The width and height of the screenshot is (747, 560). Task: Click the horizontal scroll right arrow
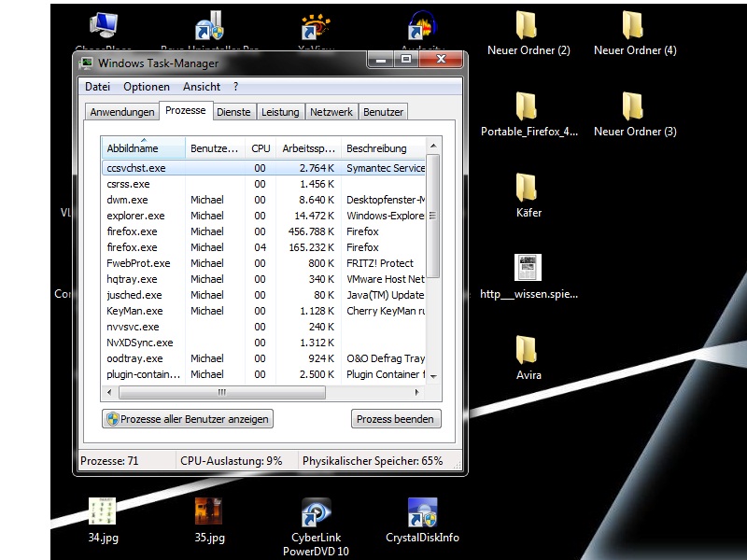click(x=416, y=392)
